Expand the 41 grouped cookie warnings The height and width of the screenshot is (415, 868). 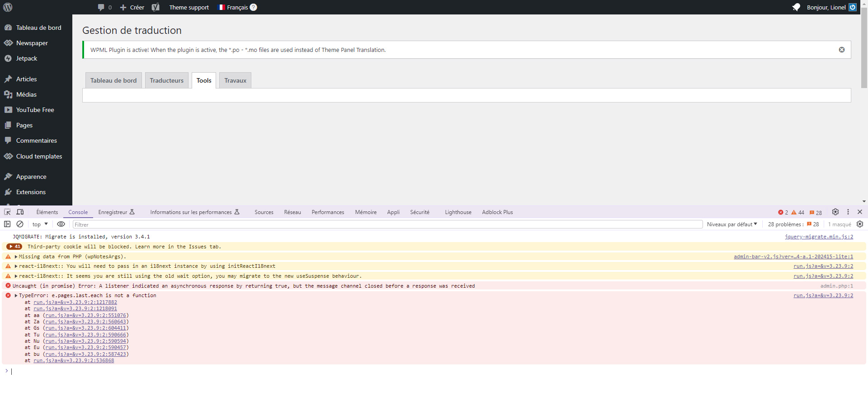(14, 247)
